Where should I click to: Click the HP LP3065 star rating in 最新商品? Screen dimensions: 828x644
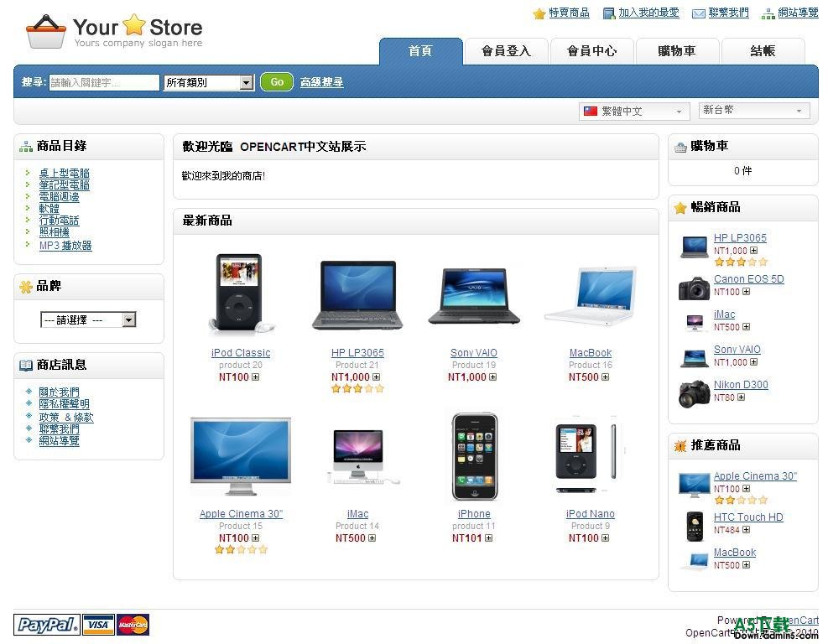click(357, 389)
